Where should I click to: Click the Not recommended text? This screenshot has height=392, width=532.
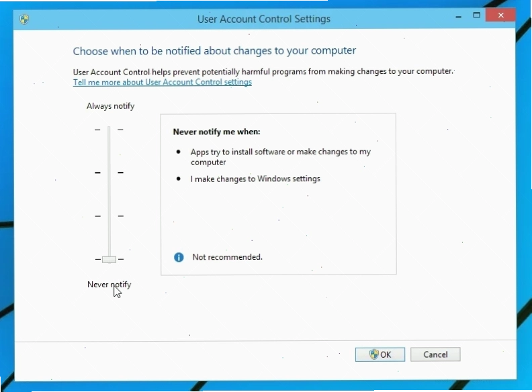tap(227, 257)
